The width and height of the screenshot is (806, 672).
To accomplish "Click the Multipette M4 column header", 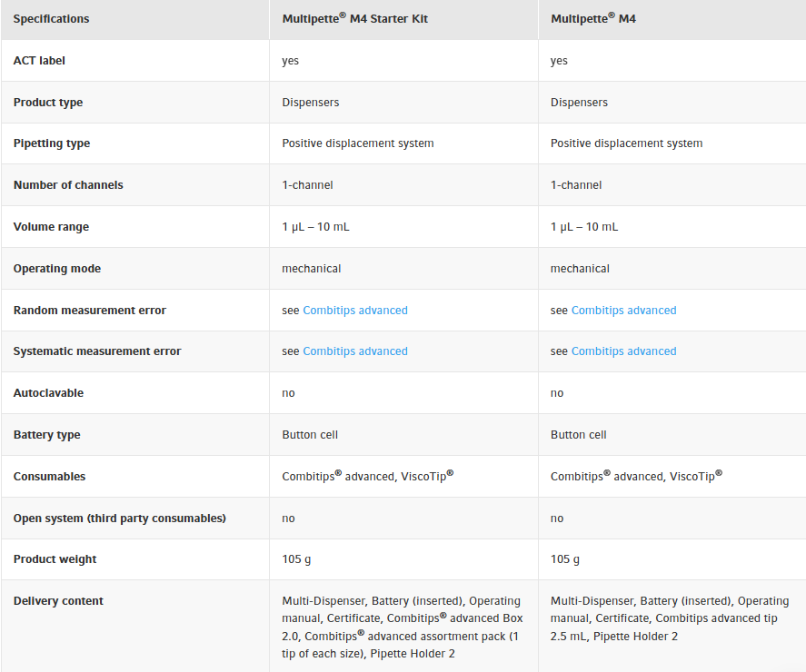I will 593,18.
